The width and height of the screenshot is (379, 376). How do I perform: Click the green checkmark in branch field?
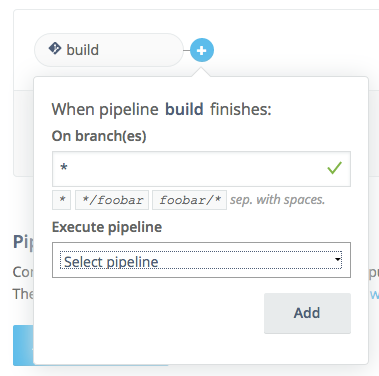[334, 168]
